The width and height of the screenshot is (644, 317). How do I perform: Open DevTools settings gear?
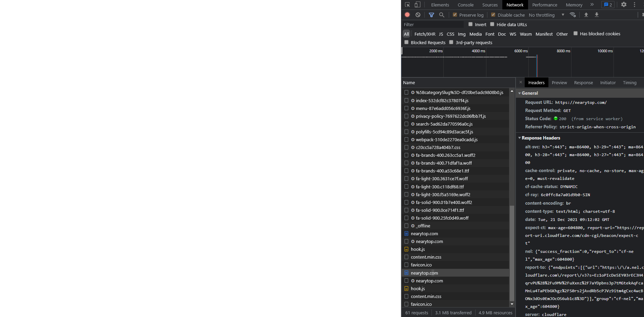tap(624, 5)
